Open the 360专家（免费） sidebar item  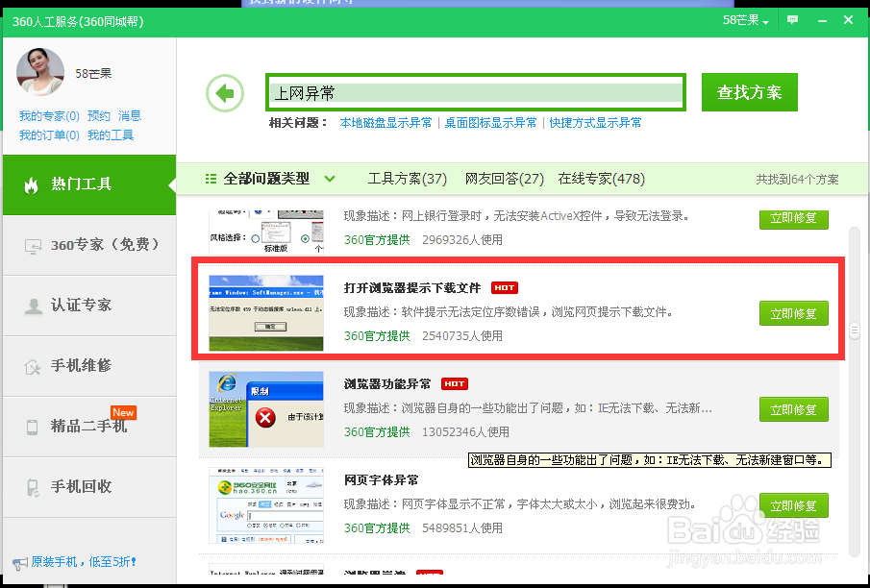point(89,245)
